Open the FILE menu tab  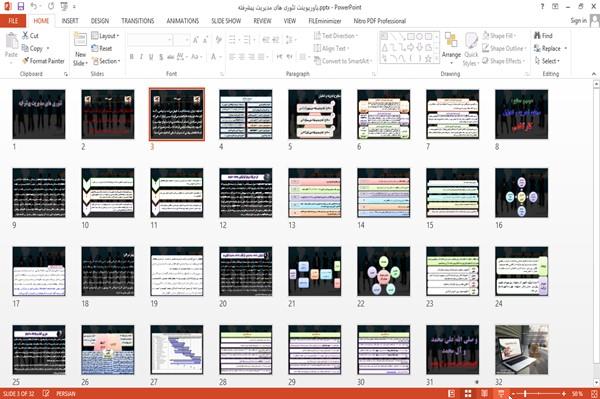[13, 21]
